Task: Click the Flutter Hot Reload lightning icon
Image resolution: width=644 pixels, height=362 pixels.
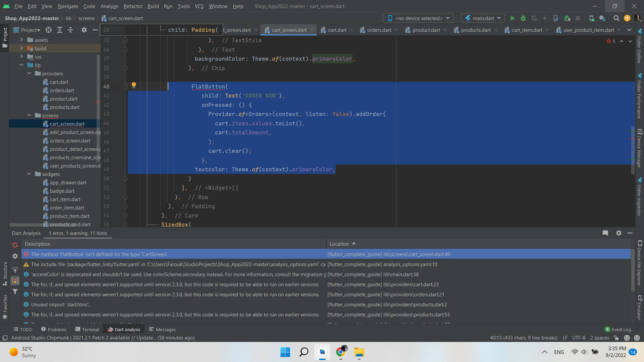Action: point(545,18)
